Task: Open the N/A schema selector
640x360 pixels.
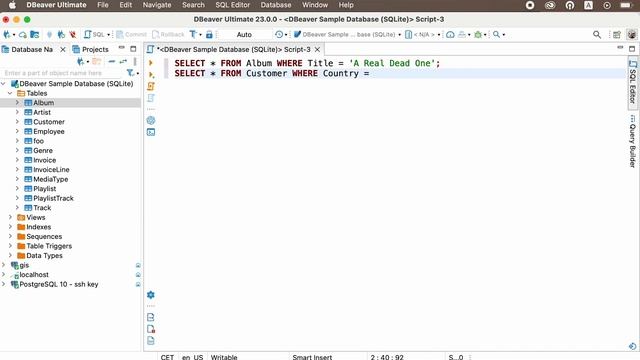Action: point(422,35)
